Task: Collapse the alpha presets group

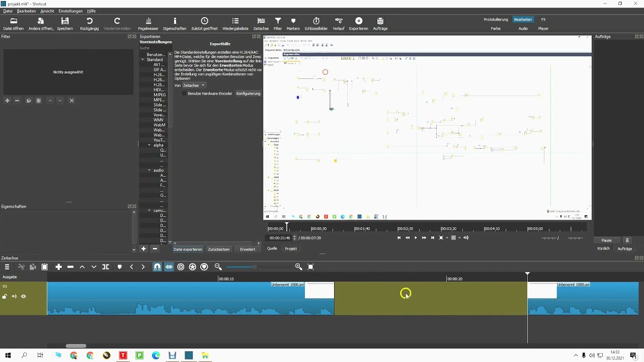Action: [x=149, y=145]
